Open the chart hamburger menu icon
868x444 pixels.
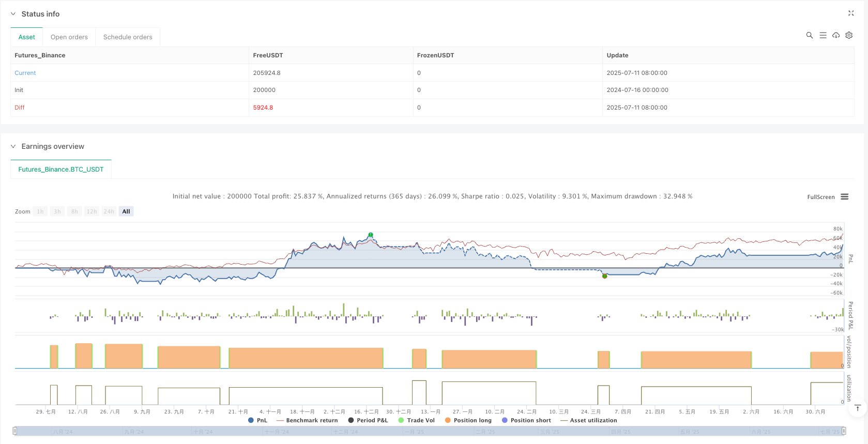pos(845,197)
